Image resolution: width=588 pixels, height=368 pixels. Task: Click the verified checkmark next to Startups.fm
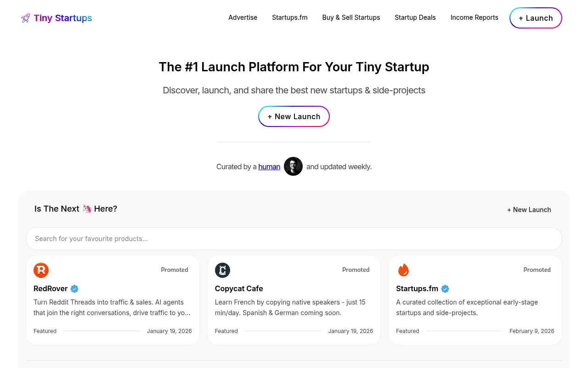click(445, 289)
